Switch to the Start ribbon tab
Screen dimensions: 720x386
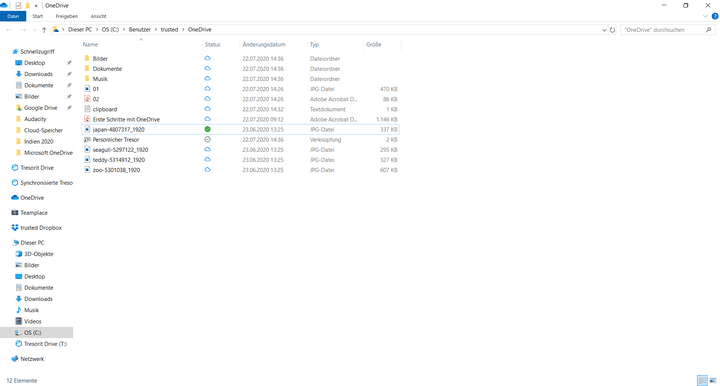(x=38, y=16)
